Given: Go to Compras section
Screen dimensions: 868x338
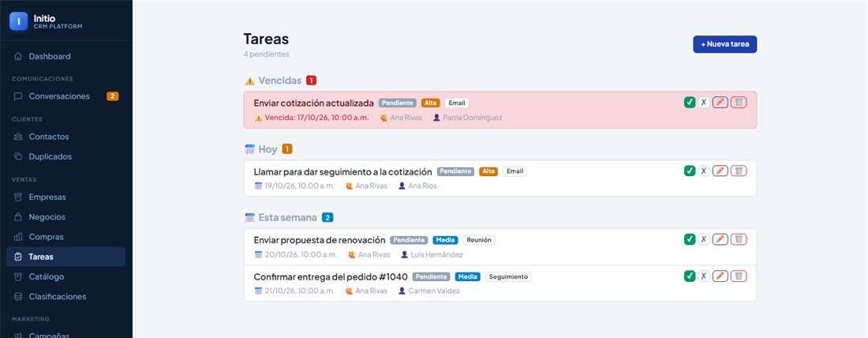Looking at the screenshot, I should click(x=65, y=237).
